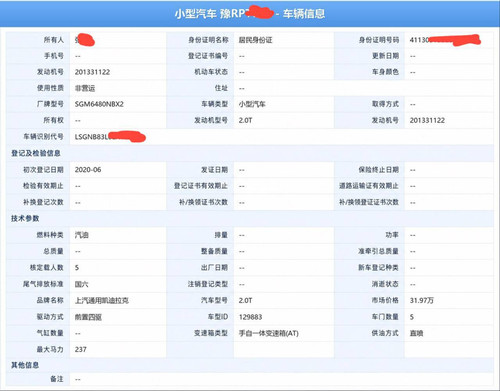Click the 燃料种类 label
Viewport: 500px width, 391px height.
50,235
